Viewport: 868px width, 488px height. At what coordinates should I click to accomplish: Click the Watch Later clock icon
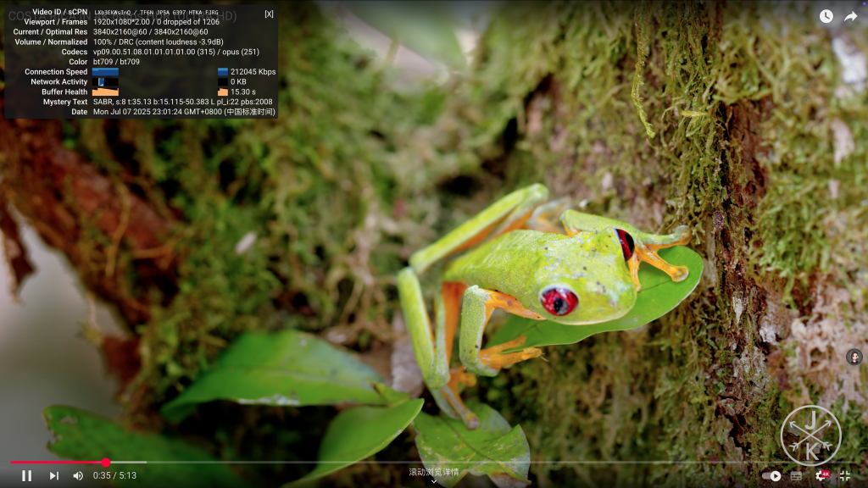point(826,16)
